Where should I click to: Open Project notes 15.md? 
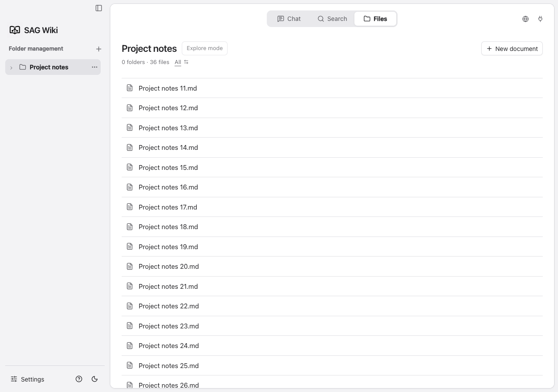(x=332, y=167)
